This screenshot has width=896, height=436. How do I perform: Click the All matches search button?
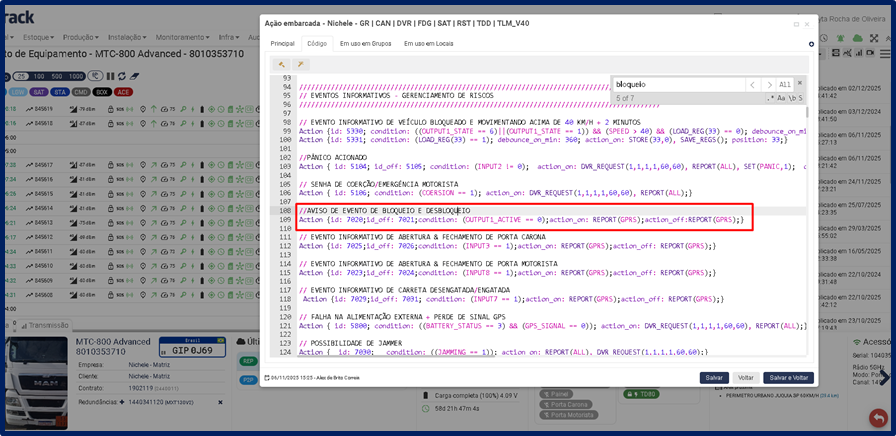785,85
